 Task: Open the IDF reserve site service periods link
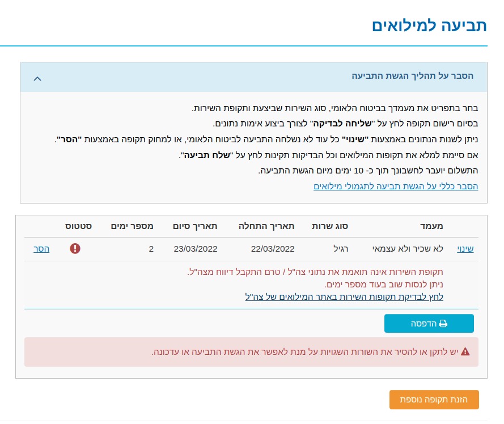(x=344, y=296)
